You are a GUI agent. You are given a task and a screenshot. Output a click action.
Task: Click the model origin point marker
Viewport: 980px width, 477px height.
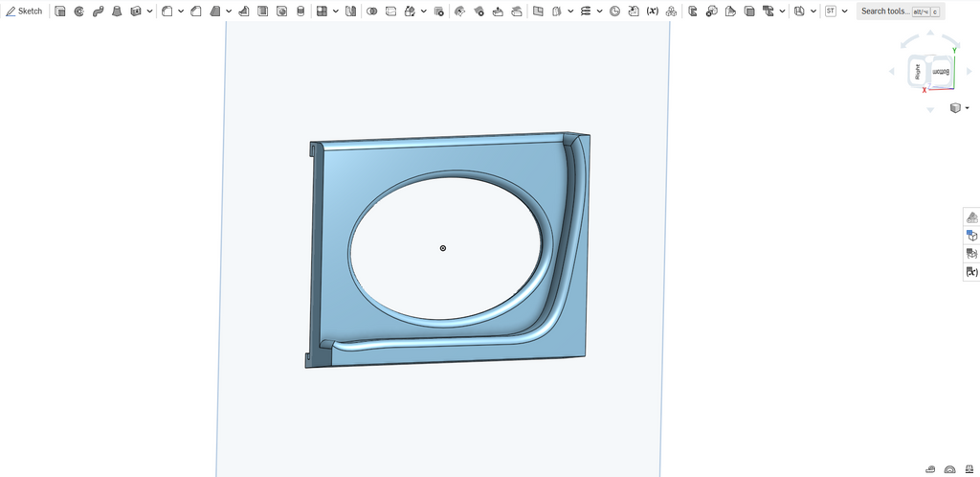(x=443, y=248)
